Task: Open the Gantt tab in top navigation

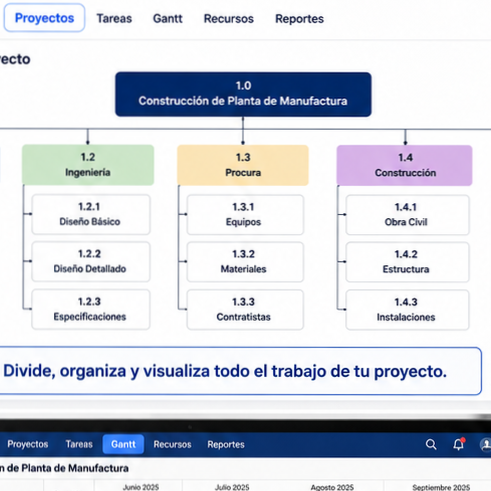Action: click(x=168, y=19)
